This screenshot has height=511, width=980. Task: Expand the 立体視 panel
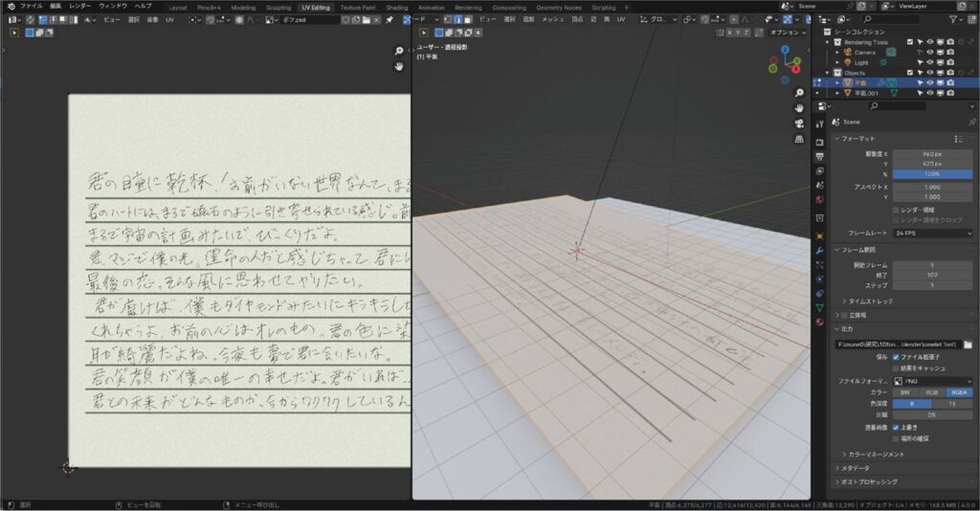[836, 316]
